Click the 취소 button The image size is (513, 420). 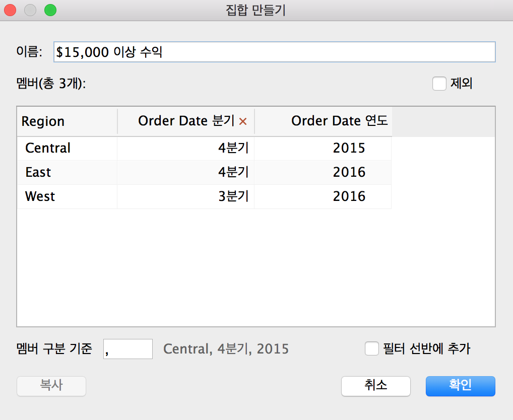[375, 386]
